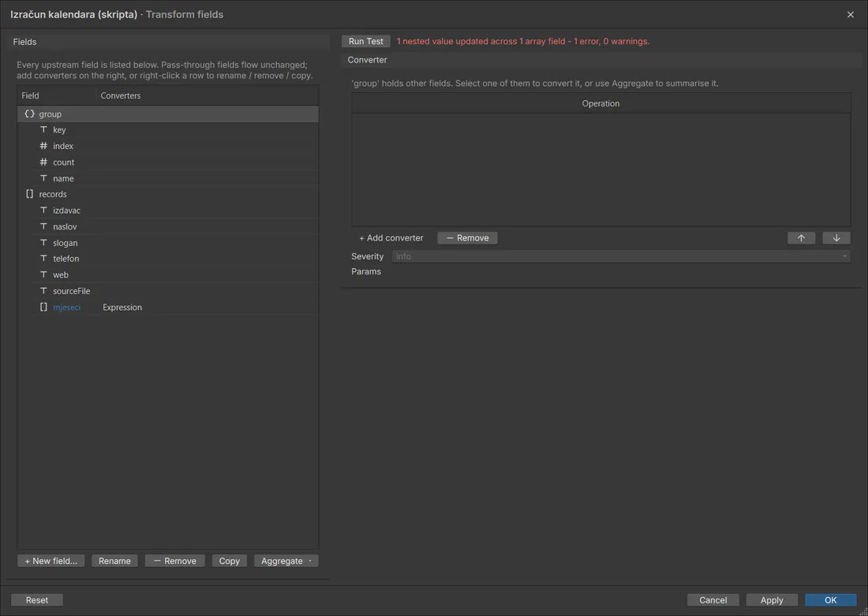Viewport: 868px width, 616px height.
Task: Click the text type icon beside key
Action: click(43, 129)
